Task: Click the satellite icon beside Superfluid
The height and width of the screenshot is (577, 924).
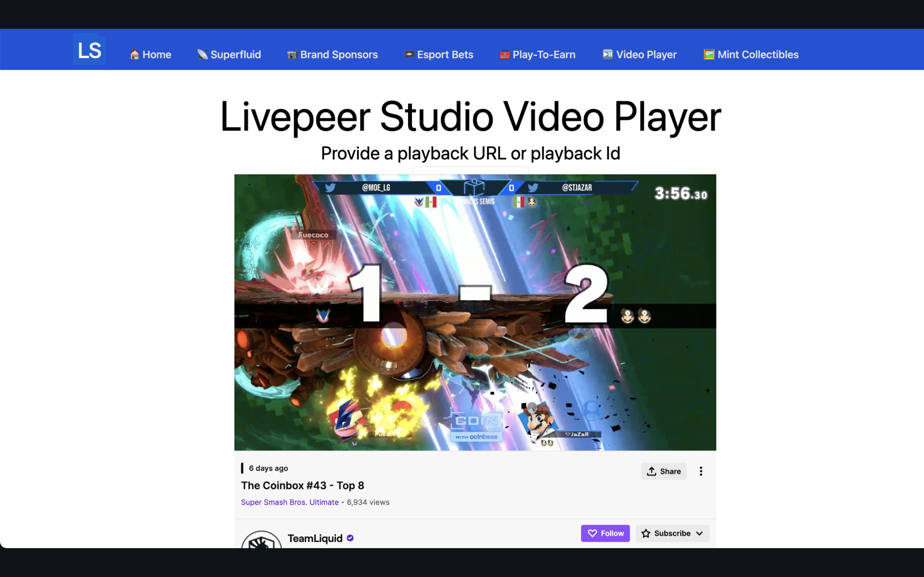Action: (x=202, y=54)
